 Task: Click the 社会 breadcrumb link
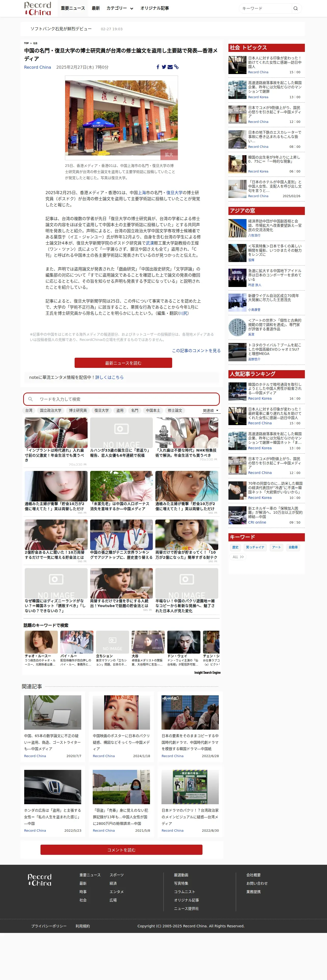[x=35, y=43]
